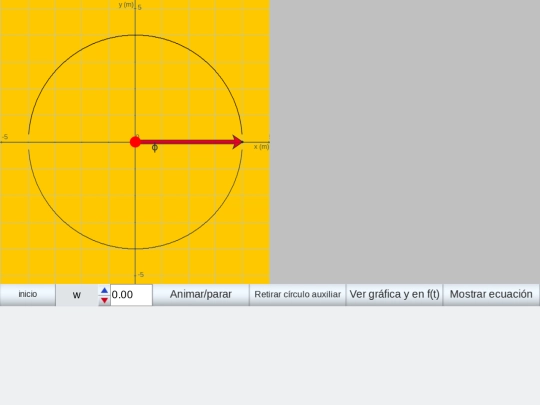Increase w with the blue up arrow

[x=104, y=290]
